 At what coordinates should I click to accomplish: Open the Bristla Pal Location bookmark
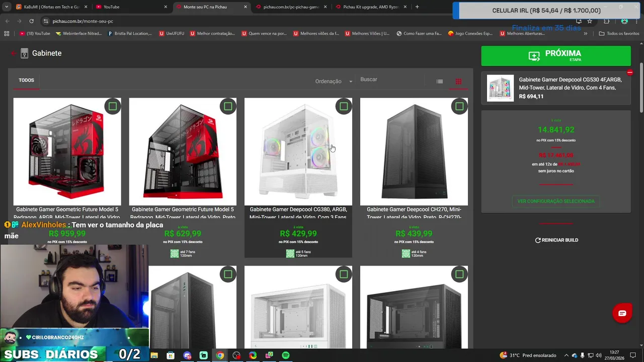pyautogui.click(x=130, y=34)
